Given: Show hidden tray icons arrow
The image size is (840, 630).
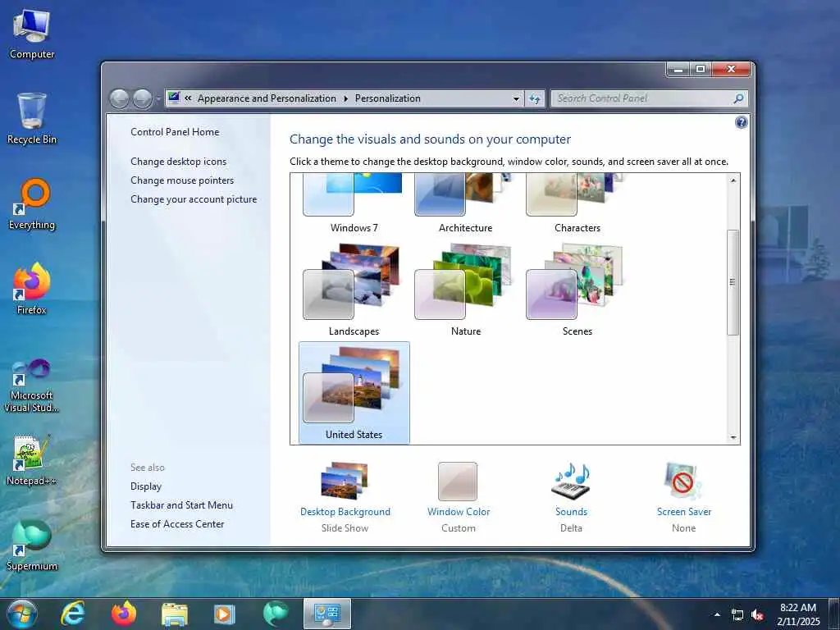Looking at the screenshot, I should click(717, 614).
